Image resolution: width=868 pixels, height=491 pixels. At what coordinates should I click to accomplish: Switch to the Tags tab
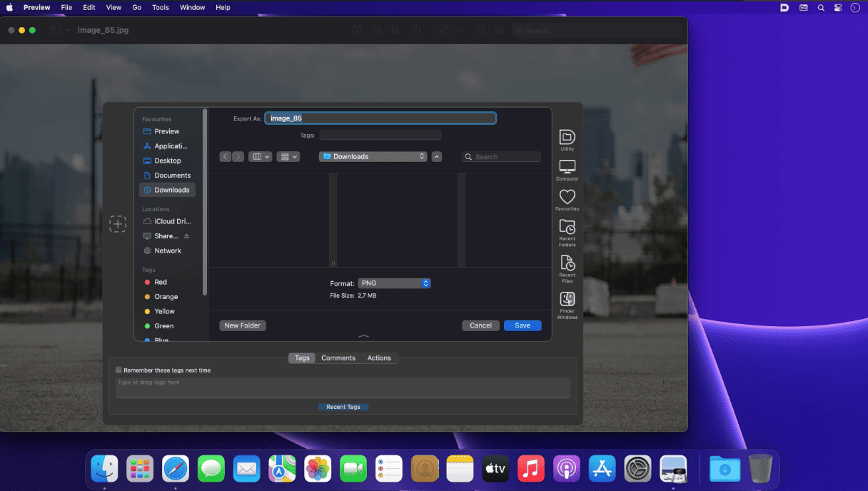302,358
